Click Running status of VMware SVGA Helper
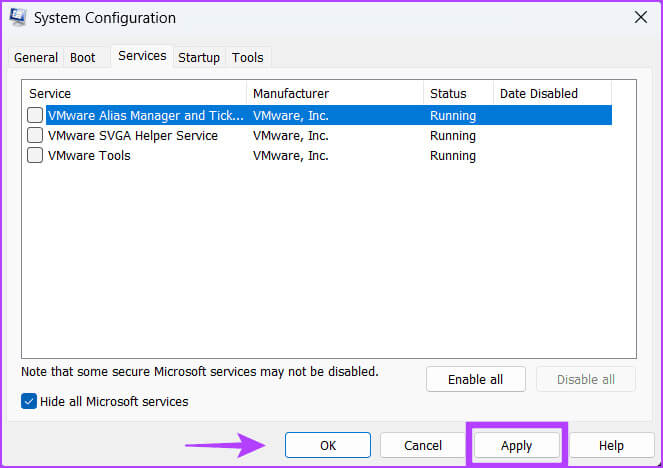The width and height of the screenshot is (663, 468). [453, 136]
